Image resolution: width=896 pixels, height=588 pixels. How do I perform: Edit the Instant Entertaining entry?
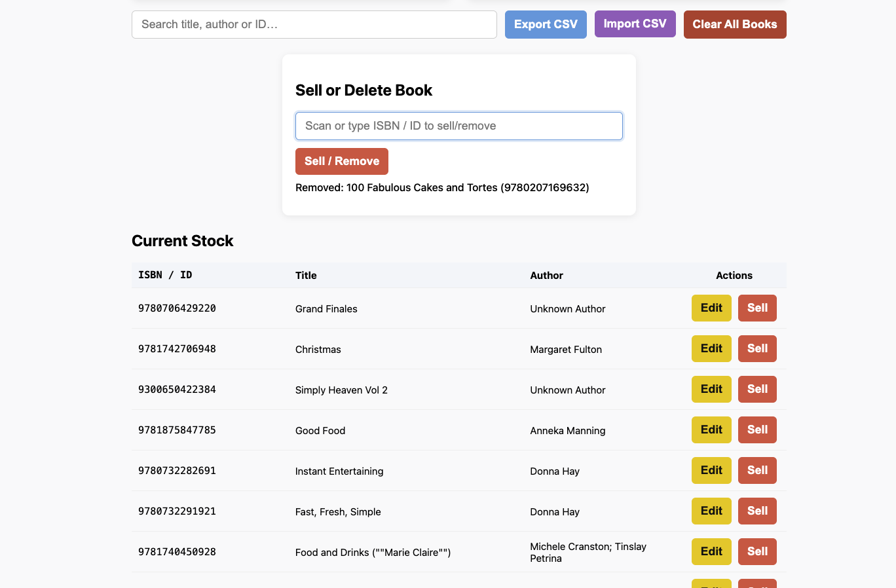pyautogui.click(x=711, y=470)
